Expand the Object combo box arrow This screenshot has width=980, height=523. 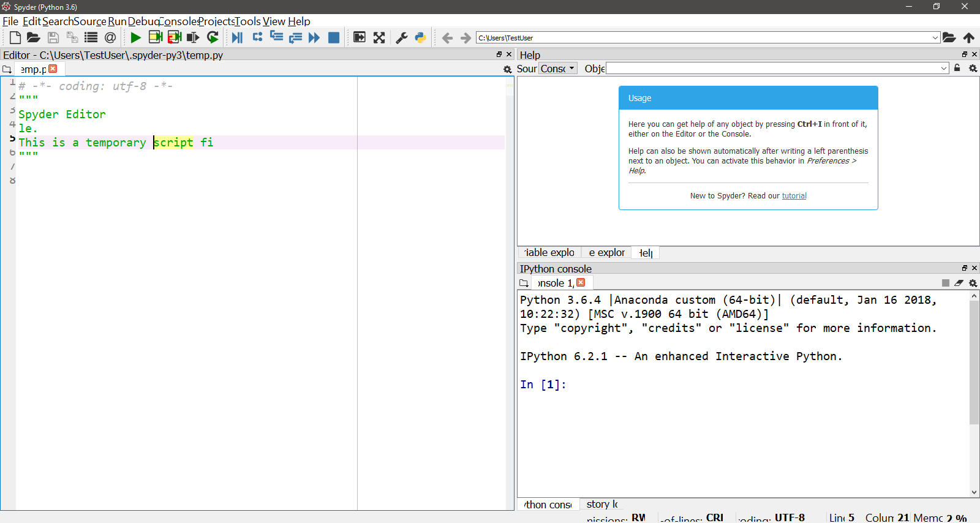944,69
